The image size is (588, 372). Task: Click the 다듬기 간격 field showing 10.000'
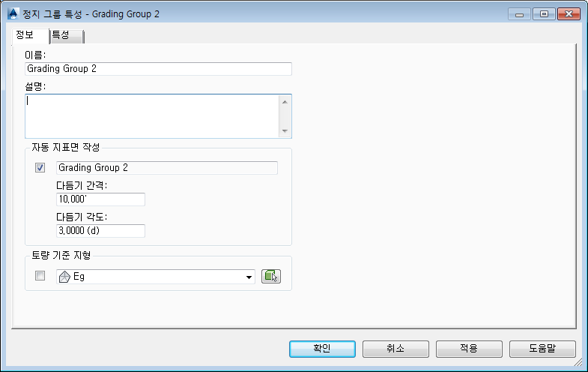click(100, 199)
